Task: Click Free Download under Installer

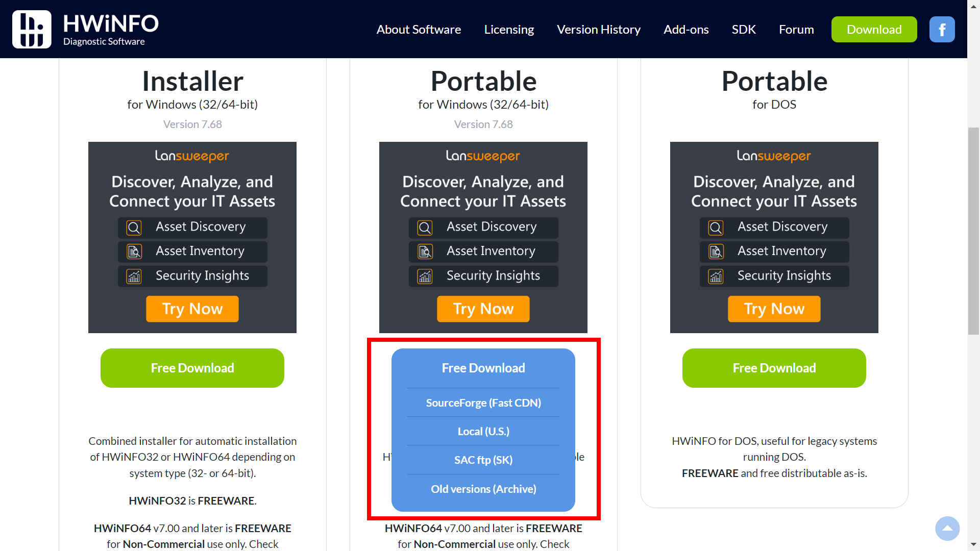Action: tap(192, 368)
